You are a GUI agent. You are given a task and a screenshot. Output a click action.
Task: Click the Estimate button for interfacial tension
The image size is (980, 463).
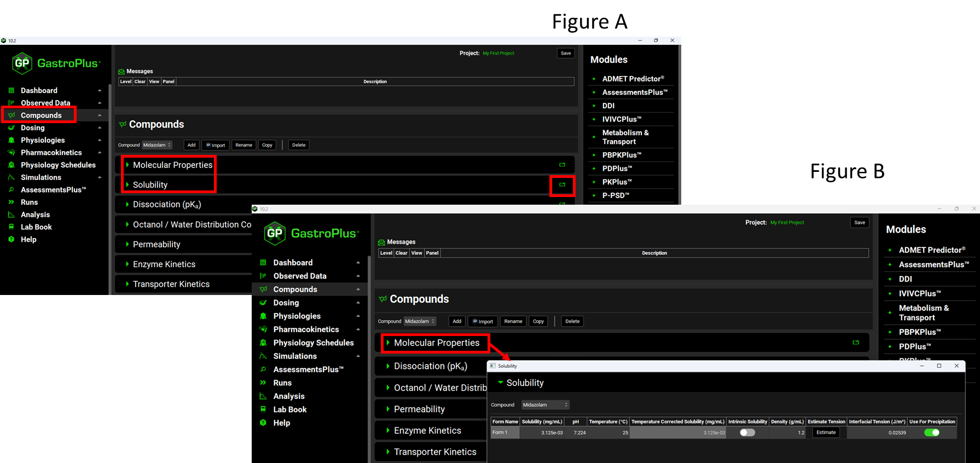pos(826,432)
